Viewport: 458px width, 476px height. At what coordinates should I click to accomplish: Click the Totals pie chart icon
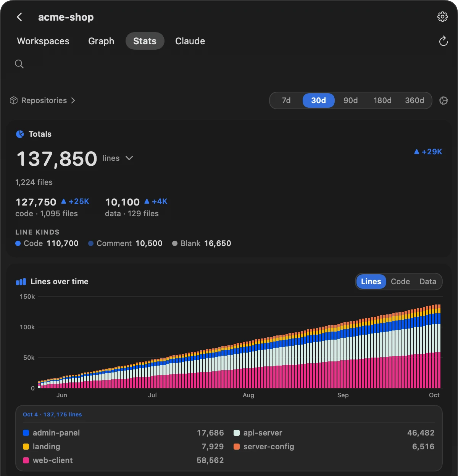[x=20, y=134]
